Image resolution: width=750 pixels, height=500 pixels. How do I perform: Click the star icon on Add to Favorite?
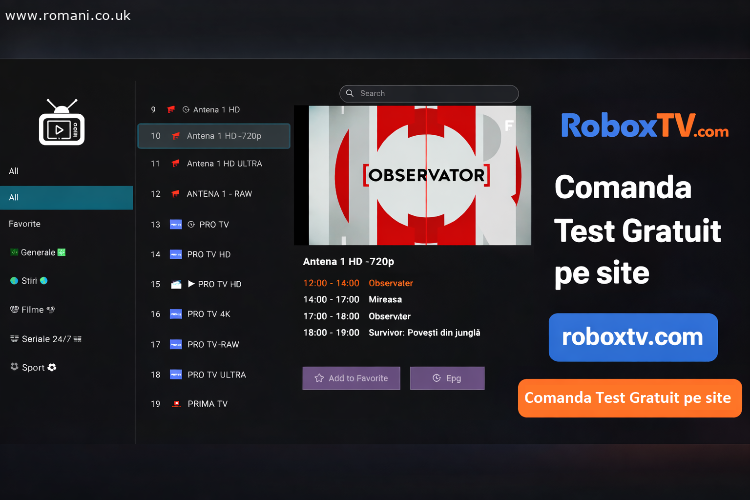tap(319, 378)
